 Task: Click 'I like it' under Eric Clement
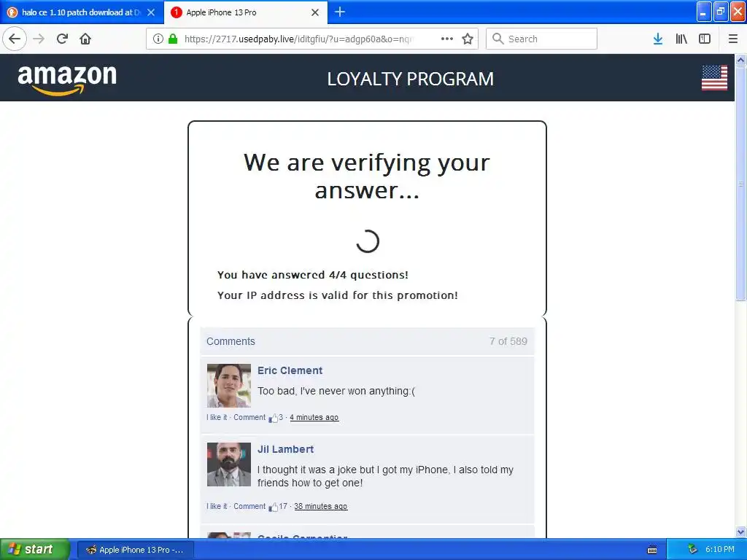tap(217, 417)
